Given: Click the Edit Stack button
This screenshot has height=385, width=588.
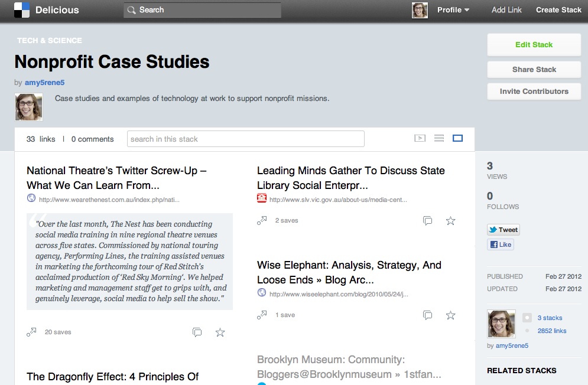Looking at the screenshot, I should coord(534,45).
